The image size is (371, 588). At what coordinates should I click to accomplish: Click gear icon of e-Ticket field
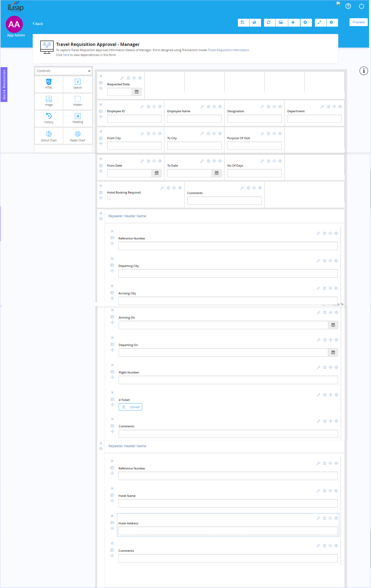pos(336,395)
